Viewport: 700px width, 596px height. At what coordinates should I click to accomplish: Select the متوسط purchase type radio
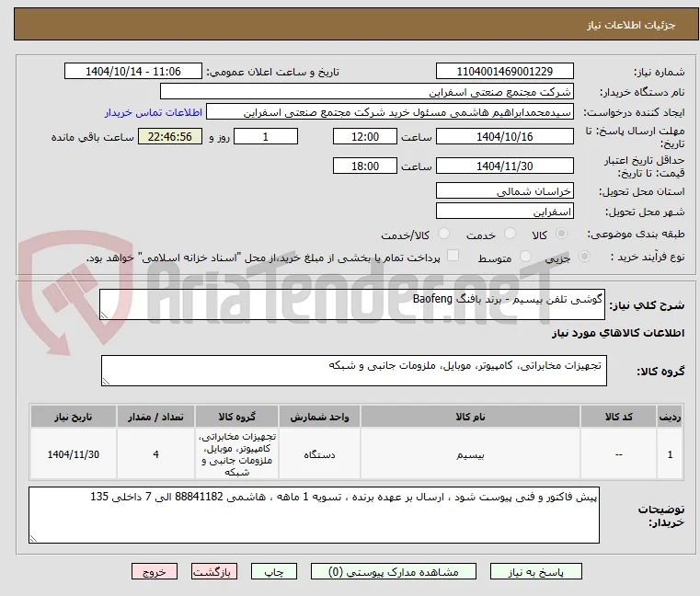(525, 257)
